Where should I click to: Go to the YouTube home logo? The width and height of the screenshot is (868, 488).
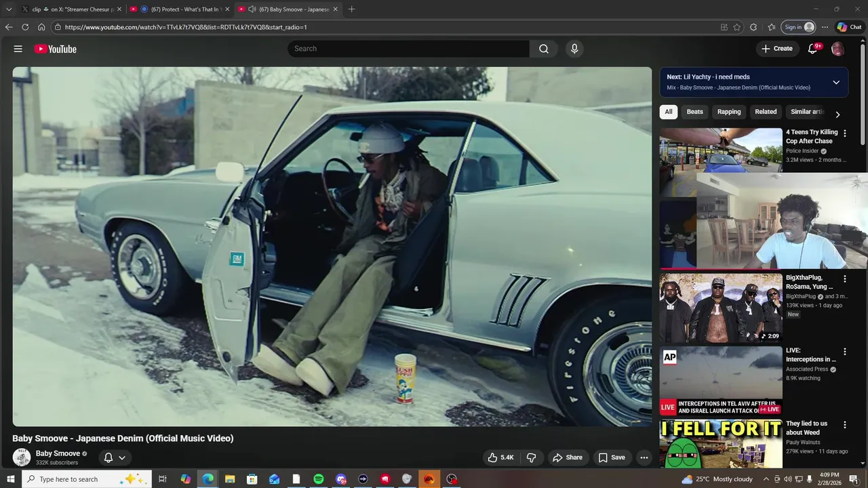pos(55,49)
